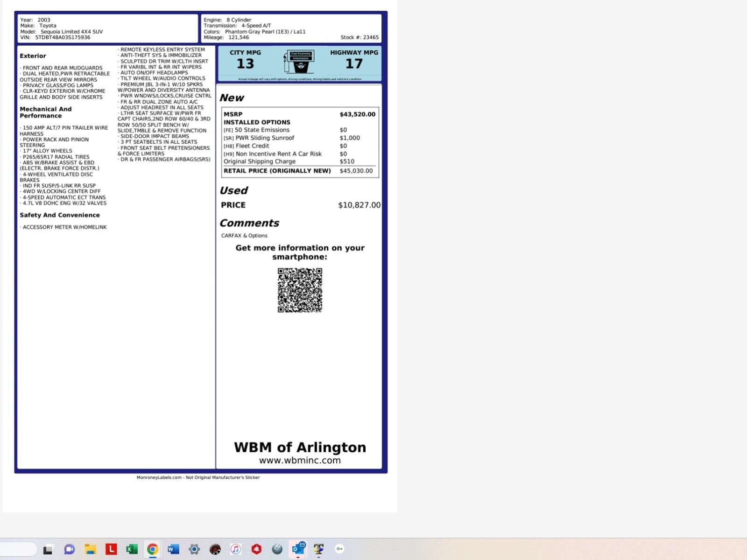Click the www.wbminc.com website text

click(300, 460)
